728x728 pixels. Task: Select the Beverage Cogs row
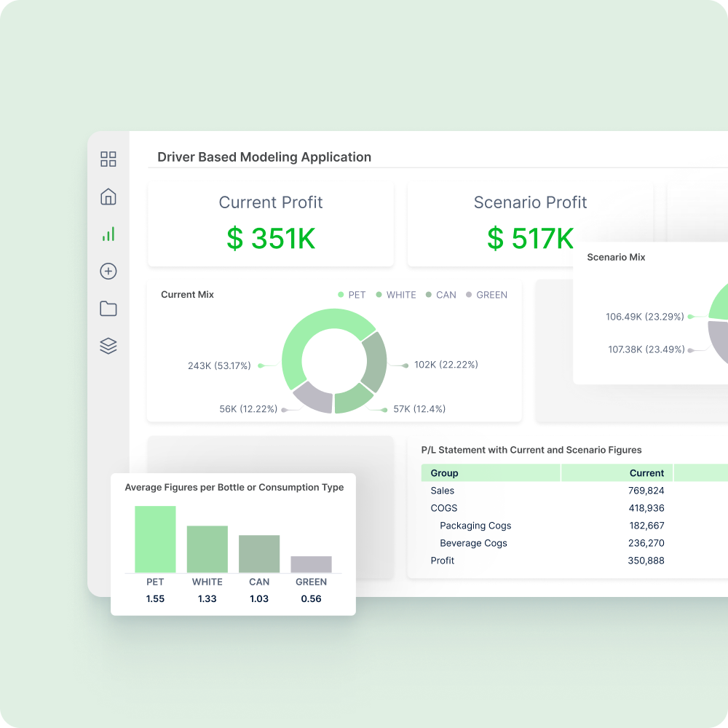[473, 543]
